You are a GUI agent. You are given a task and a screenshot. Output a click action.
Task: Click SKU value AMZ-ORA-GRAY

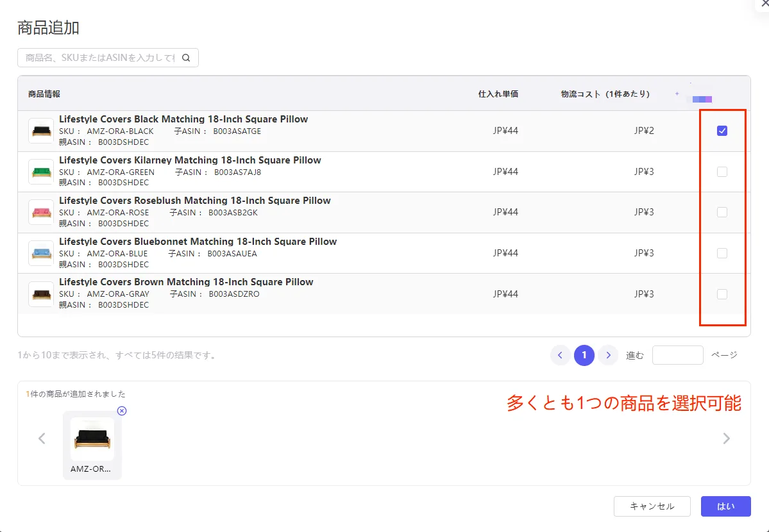118,294
